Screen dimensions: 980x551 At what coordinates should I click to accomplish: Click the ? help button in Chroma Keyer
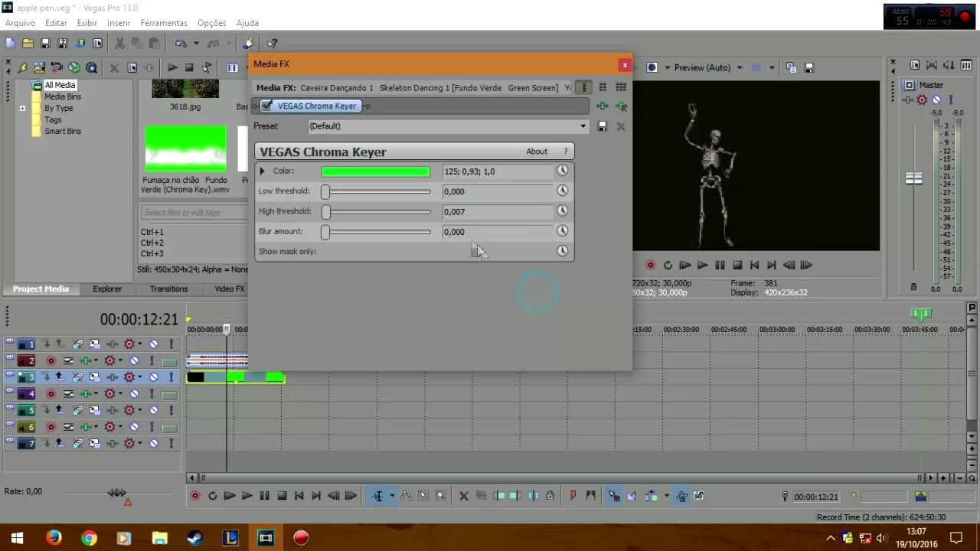coord(566,152)
